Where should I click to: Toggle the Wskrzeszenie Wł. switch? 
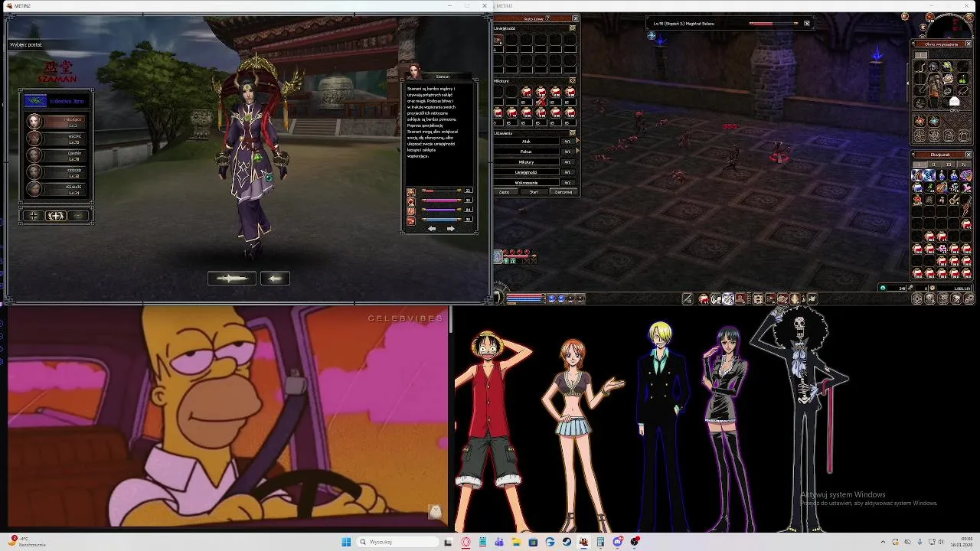tap(567, 183)
